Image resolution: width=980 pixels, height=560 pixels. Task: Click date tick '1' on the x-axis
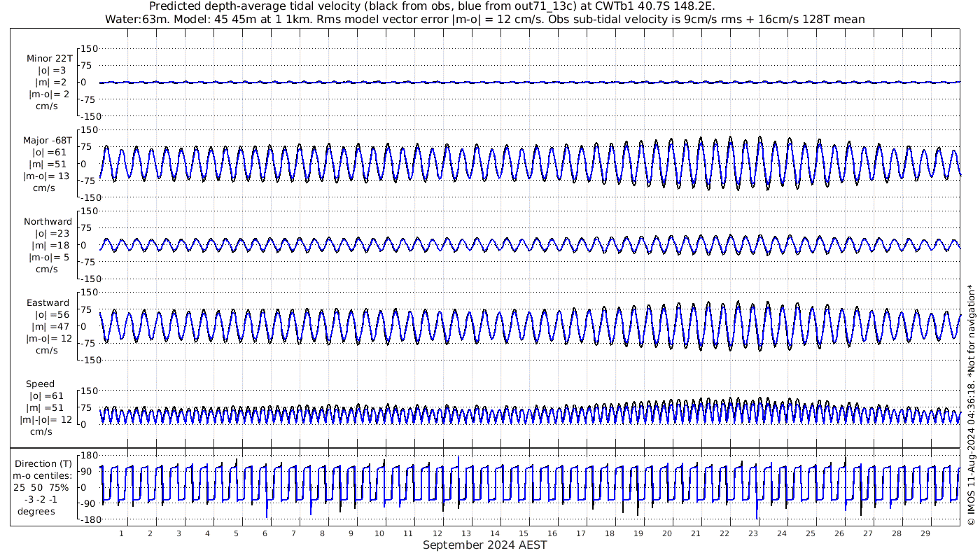pos(121,533)
